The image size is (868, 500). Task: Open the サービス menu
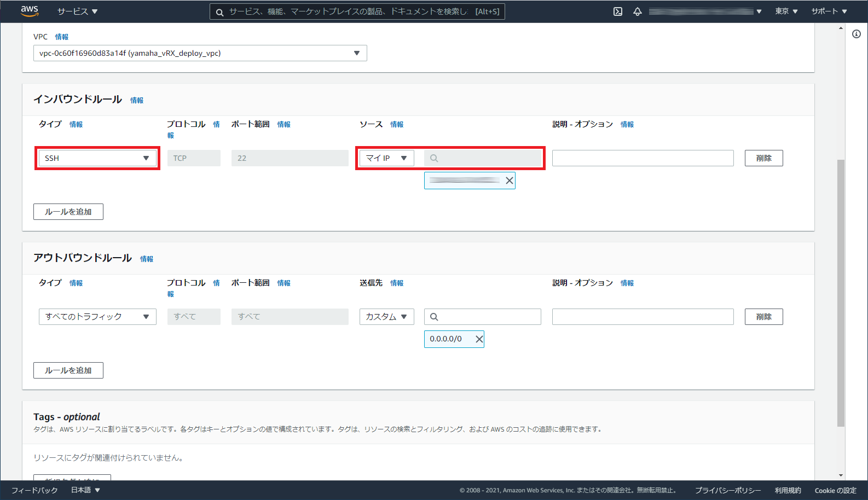(x=77, y=11)
